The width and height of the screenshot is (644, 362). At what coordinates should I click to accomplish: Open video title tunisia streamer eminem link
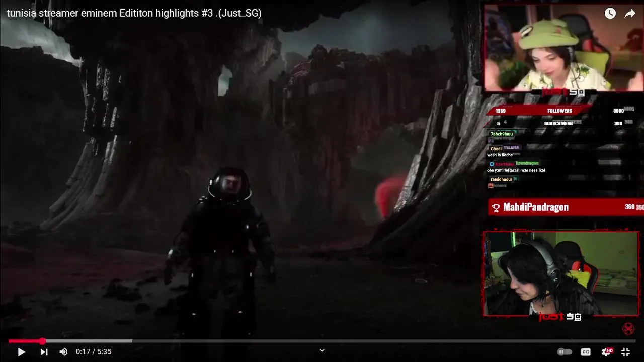[x=134, y=14]
